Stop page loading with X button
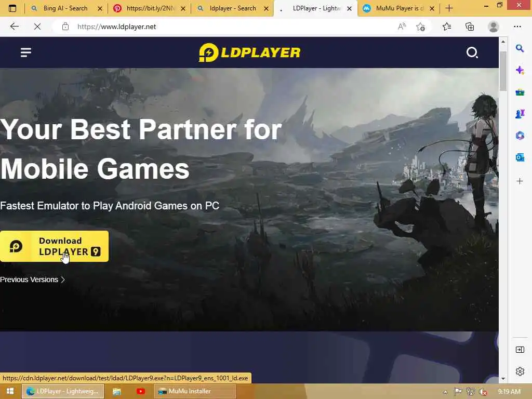532x399 pixels. pyautogui.click(x=37, y=26)
